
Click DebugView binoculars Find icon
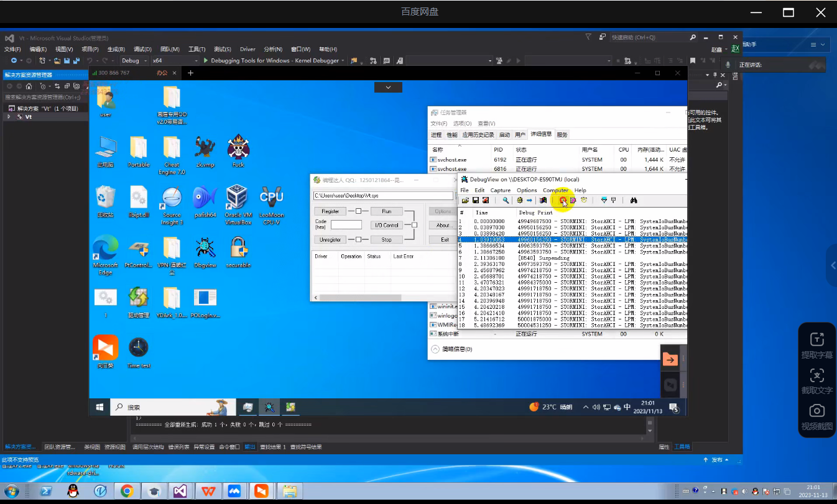point(634,200)
